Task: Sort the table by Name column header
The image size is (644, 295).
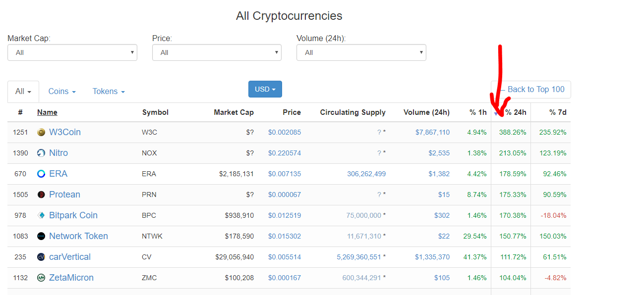Action: coord(47,112)
